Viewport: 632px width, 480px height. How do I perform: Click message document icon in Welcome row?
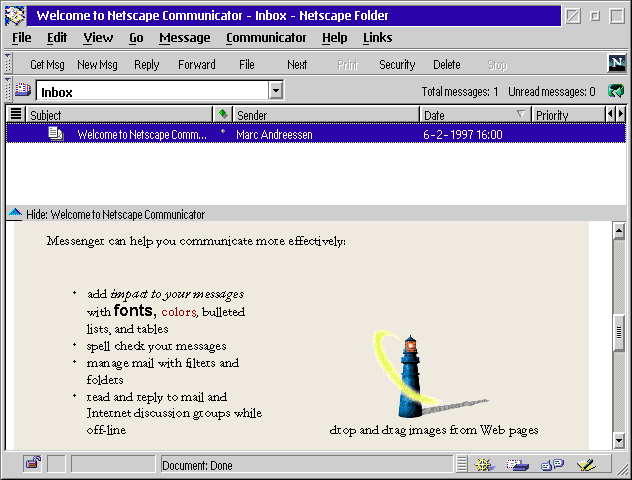coord(56,133)
